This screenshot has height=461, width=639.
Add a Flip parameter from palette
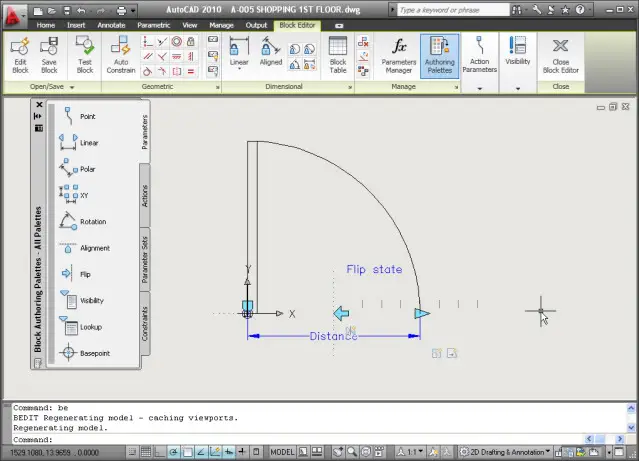[75, 274]
